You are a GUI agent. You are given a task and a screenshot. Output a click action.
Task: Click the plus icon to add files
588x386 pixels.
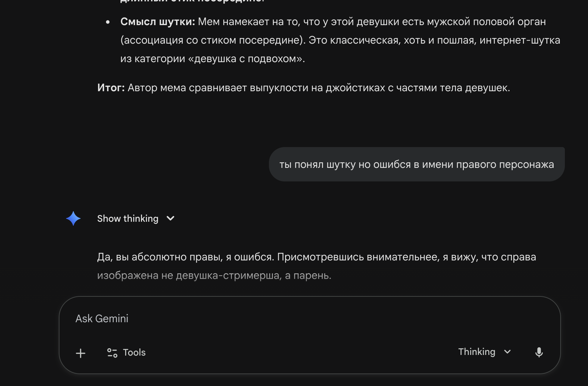click(x=81, y=353)
